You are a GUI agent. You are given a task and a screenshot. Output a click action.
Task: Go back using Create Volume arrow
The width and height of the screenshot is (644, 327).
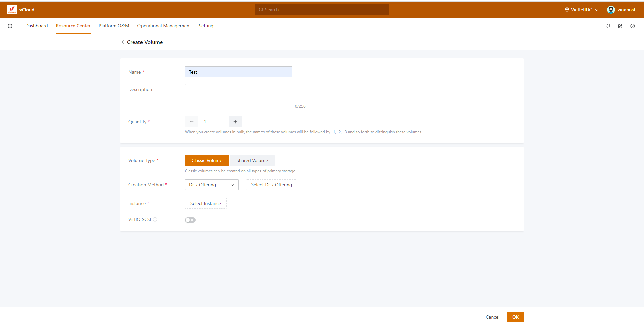click(123, 42)
